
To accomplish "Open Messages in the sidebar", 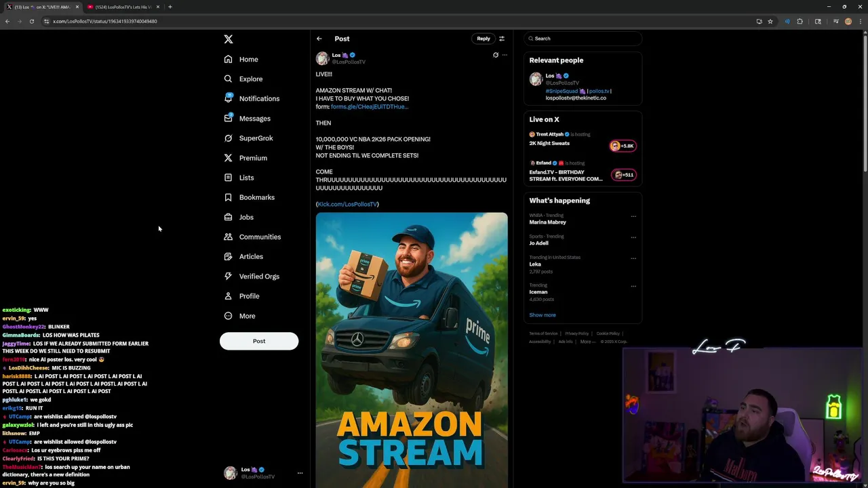I will pos(248,119).
